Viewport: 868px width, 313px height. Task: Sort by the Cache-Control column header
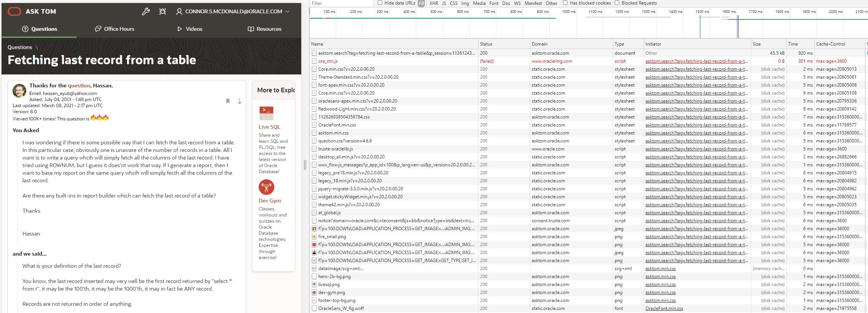(x=839, y=44)
